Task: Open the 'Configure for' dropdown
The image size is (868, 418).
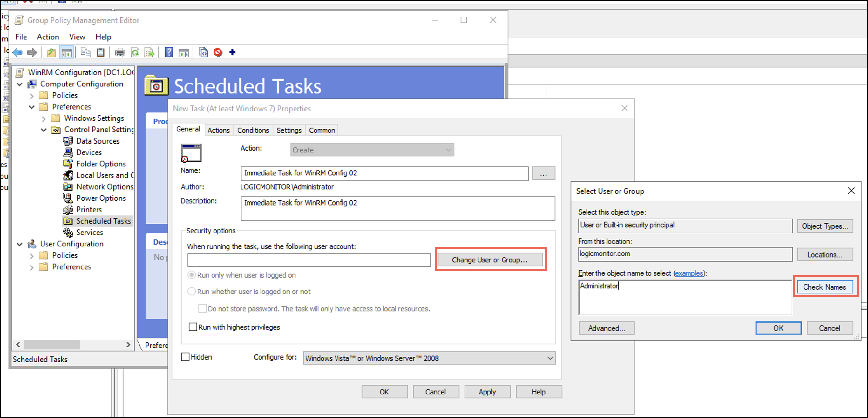Action: coord(429,358)
